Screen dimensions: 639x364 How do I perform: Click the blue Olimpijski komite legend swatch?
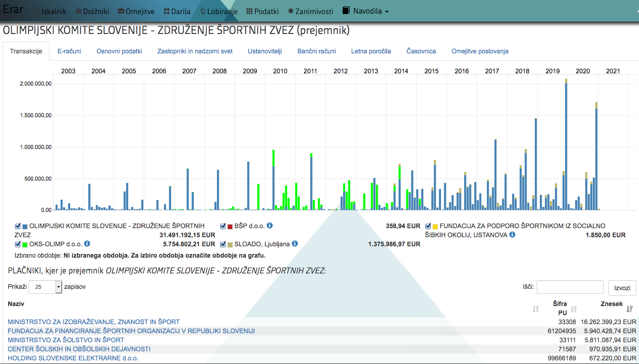tap(25, 226)
